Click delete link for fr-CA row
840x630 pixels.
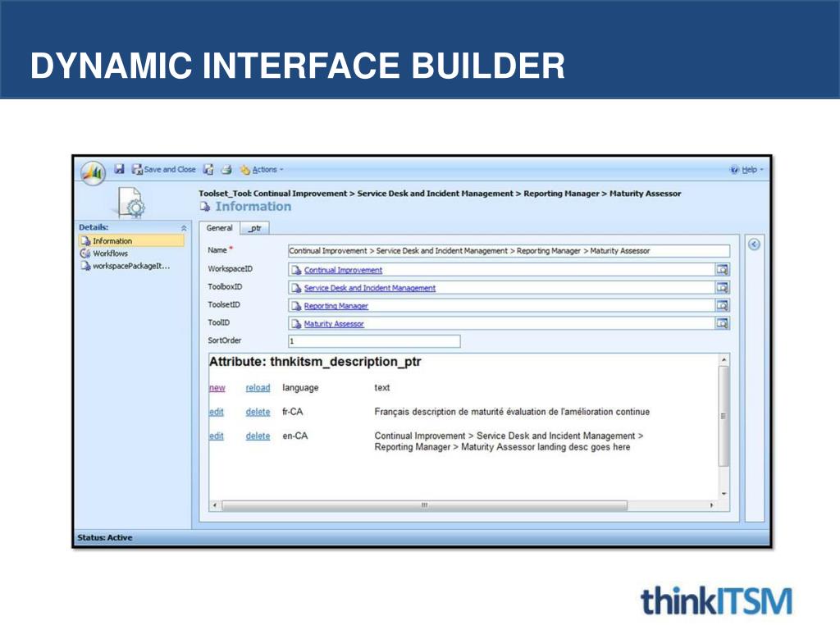coord(258,412)
